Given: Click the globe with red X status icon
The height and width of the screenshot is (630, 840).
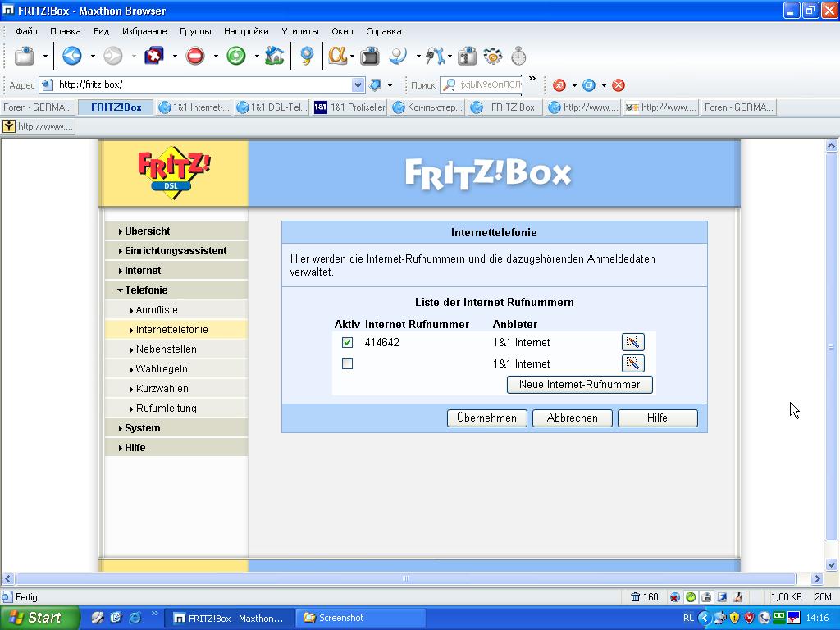Looking at the screenshot, I should pos(675,597).
